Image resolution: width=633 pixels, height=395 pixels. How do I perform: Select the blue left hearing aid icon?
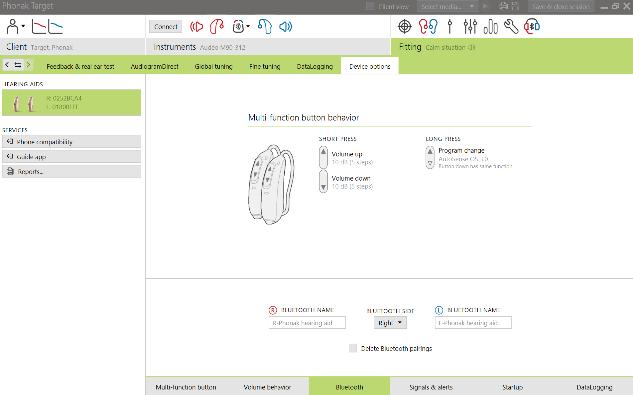coord(265,27)
